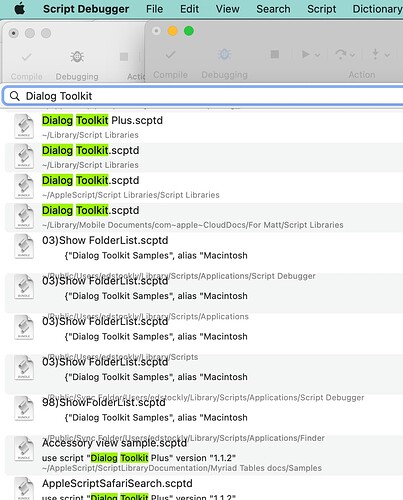This screenshot has height=500, width=403.
Task: Click bundle icon of Dialog Toolkit.scptd in AppleScript folder
Action: [24, 186]
